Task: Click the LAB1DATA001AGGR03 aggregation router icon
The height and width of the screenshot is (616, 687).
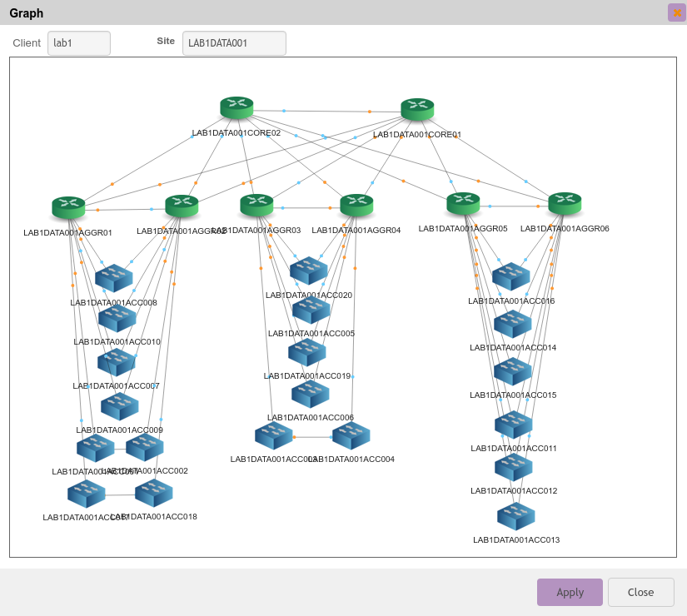Action: pos(256,204)
